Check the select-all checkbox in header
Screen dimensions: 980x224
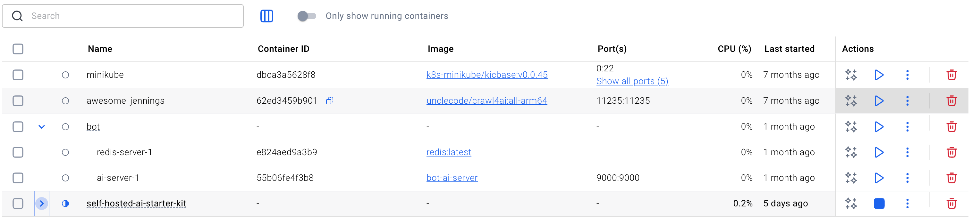point(18,49)
